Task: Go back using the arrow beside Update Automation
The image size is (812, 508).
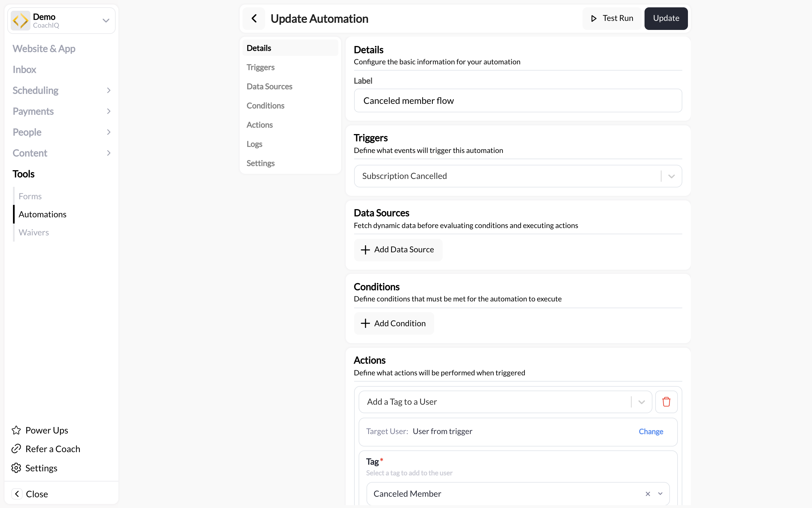Action: tap(254, 18)
